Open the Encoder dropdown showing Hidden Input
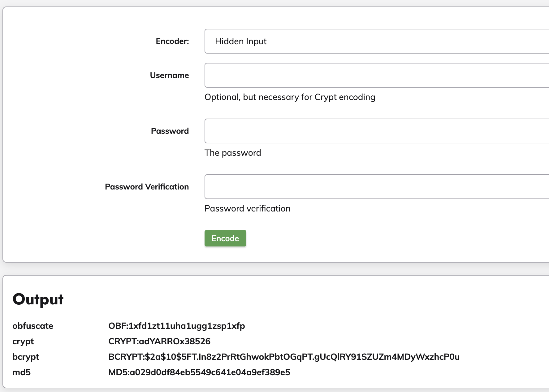This screenshot has width=549, height=392. pos(376,41)
